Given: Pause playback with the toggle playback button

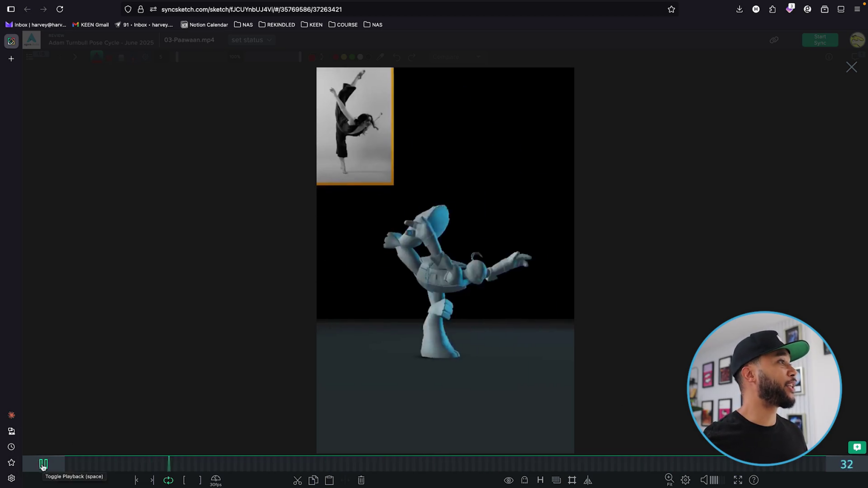Looking at the screenshot, I should click(44, 463).
